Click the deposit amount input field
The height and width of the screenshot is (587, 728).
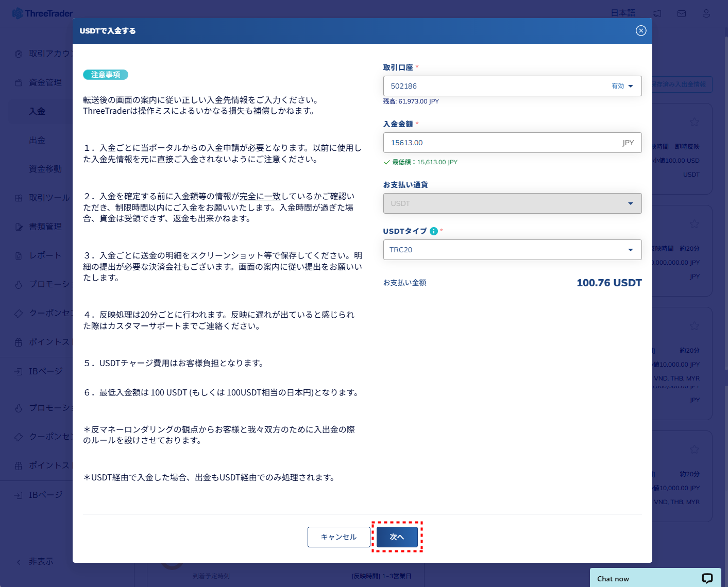point(512,143)
